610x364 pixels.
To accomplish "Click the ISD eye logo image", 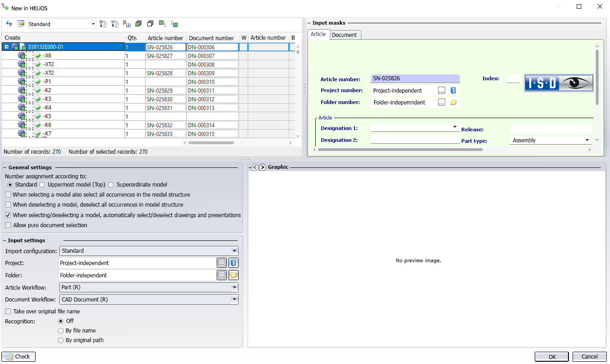I will tap(558, 83).
